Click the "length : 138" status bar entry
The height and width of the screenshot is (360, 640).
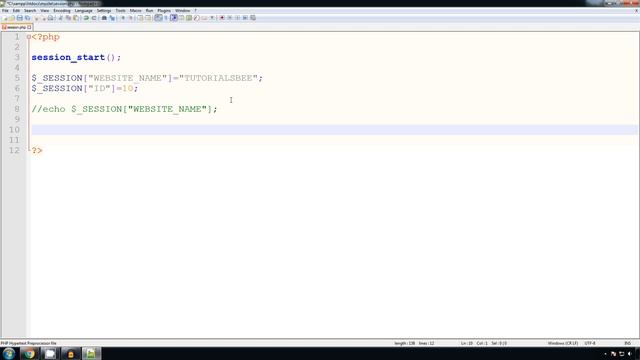(404, 343)
